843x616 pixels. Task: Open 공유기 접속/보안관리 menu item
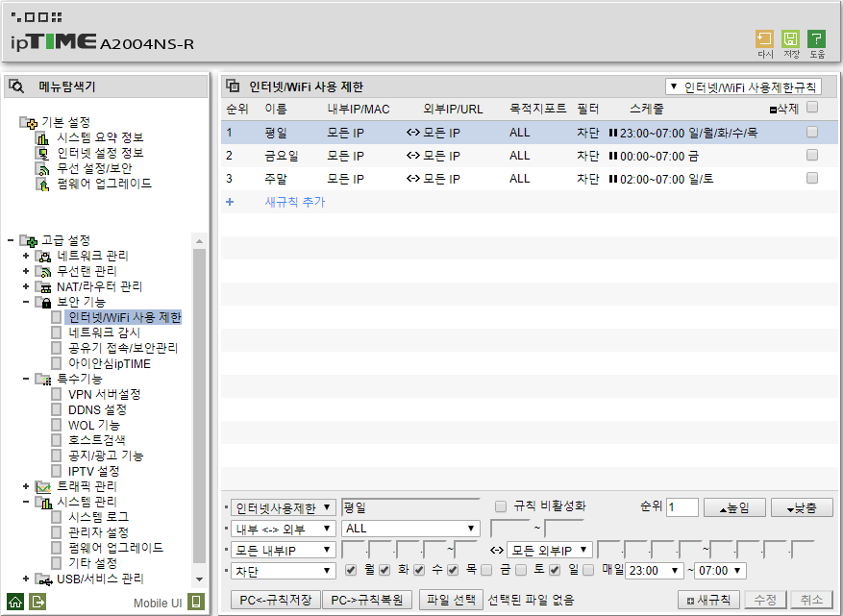click(123, 348)
